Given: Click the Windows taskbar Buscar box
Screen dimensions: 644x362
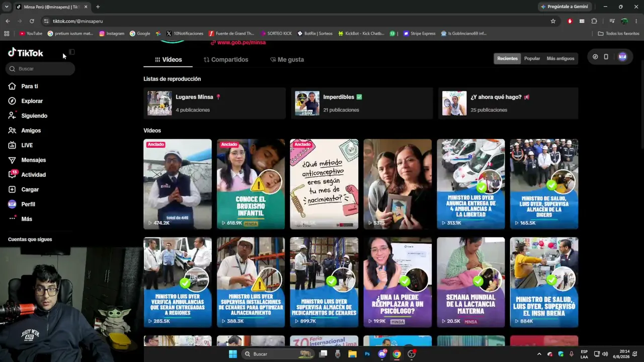Looking at the screenshot, I should click(x=277, y=354).
